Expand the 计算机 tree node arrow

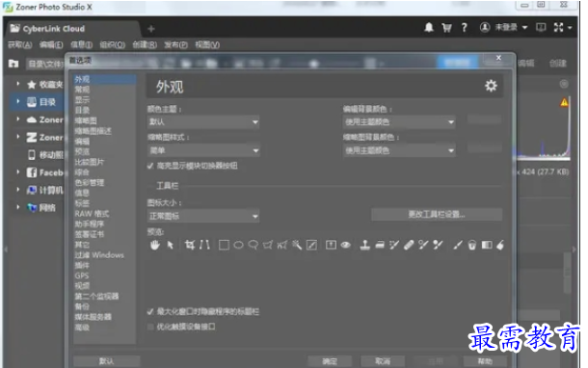(x=17, y=189)
